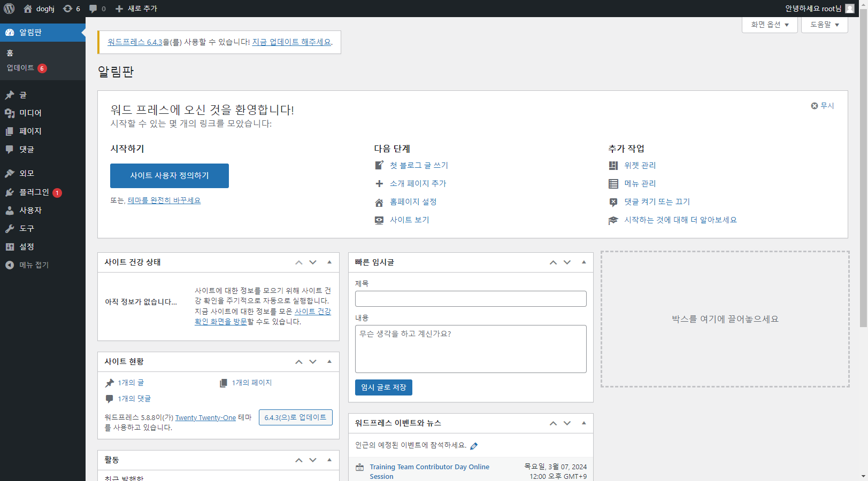The width and height of the screenshot is (868, 481).
Task: Click the 첫 블로그 글 쓰기 icon
Action: [379, 166]
